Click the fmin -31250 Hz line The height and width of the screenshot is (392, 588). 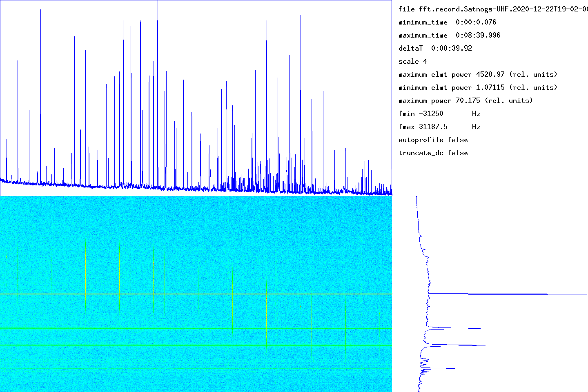point(439,114)
